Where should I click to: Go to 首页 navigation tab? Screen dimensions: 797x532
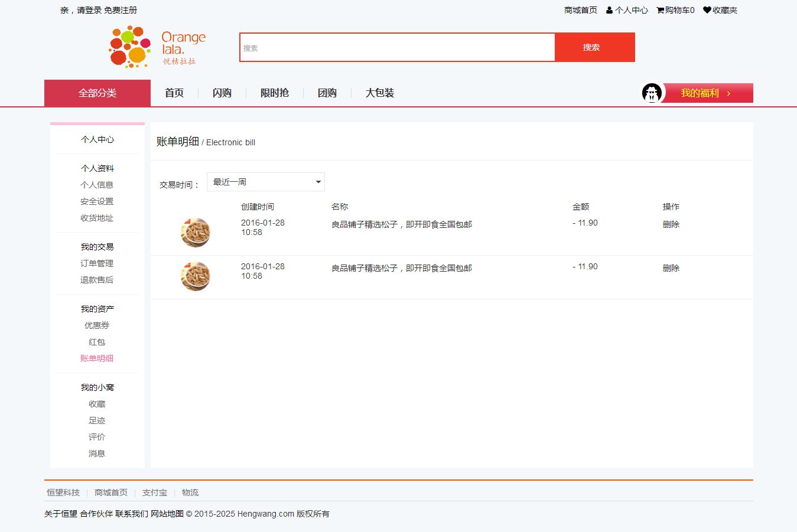(x=174, y=93)
